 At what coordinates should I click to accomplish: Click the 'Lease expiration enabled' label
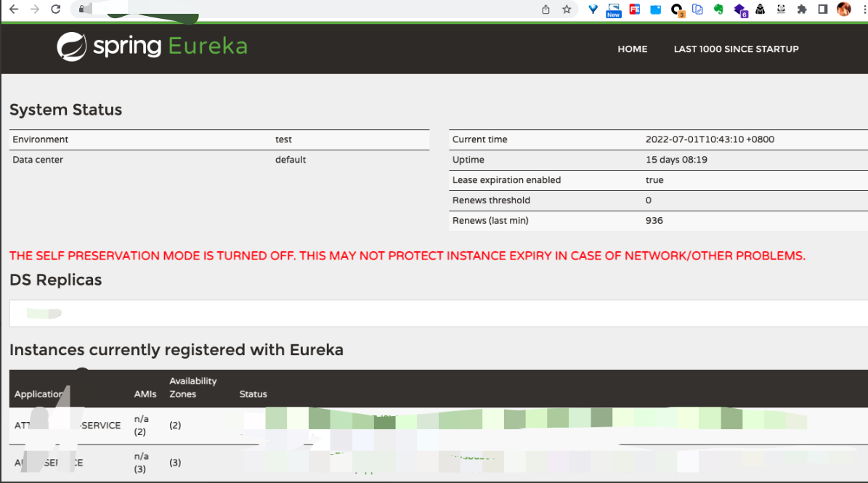pyautogui.click(x=506, y=180)
